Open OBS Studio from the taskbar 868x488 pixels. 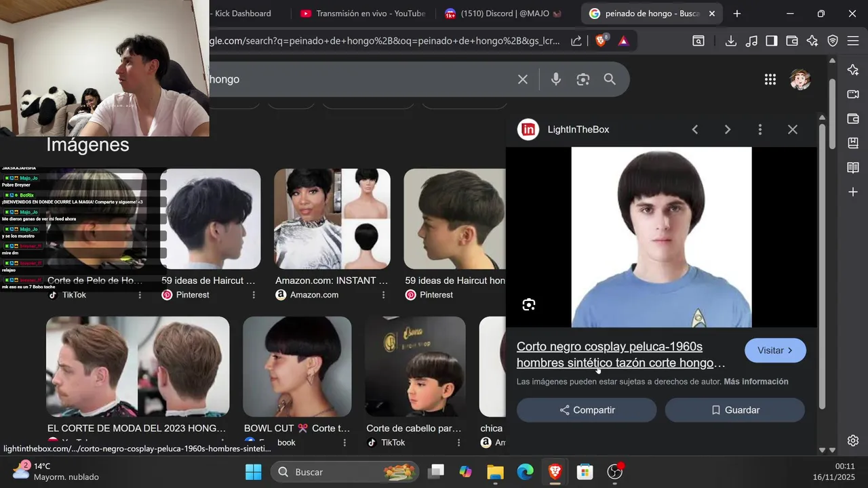[615, 472]
